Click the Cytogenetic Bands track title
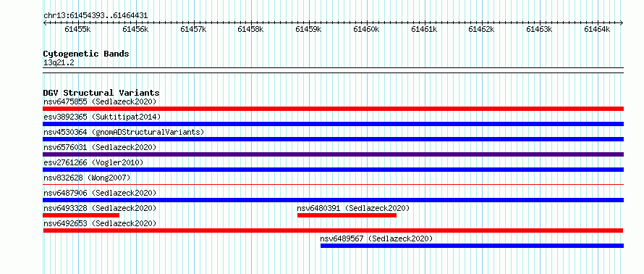 pos(86,54)
